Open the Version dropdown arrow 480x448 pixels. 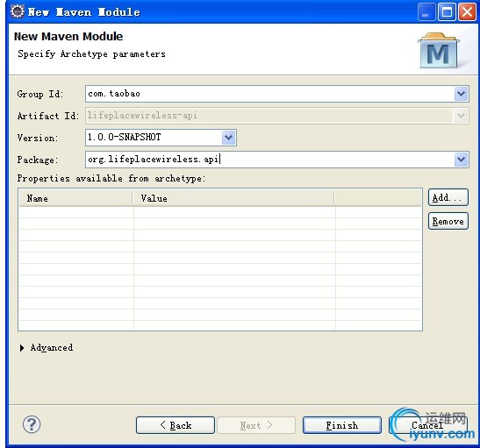click(x=229, y=138)
